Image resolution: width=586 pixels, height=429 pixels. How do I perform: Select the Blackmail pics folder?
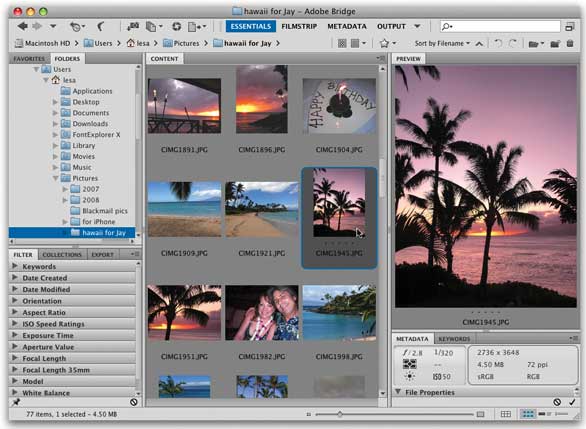(99, 211)
